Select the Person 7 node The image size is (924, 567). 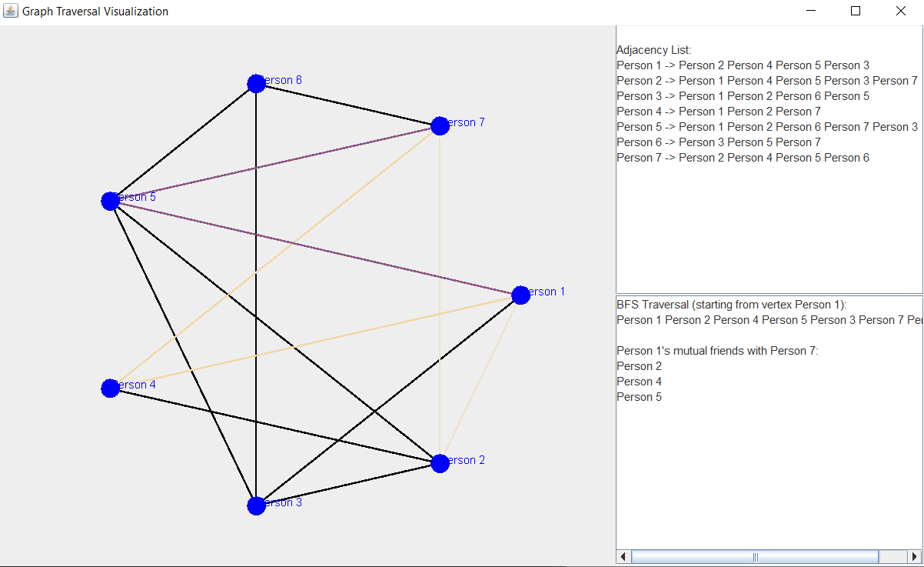440,125
